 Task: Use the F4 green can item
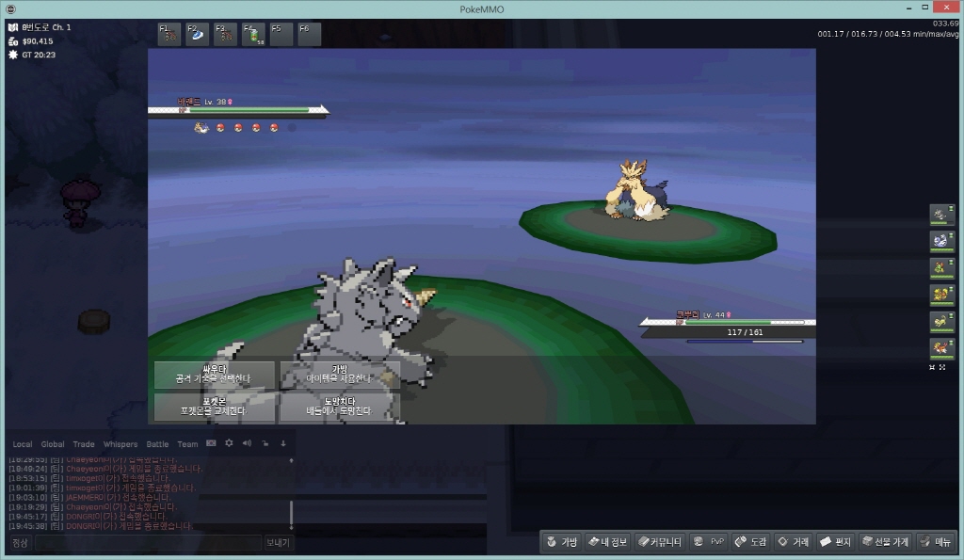(x=253, y=35)
